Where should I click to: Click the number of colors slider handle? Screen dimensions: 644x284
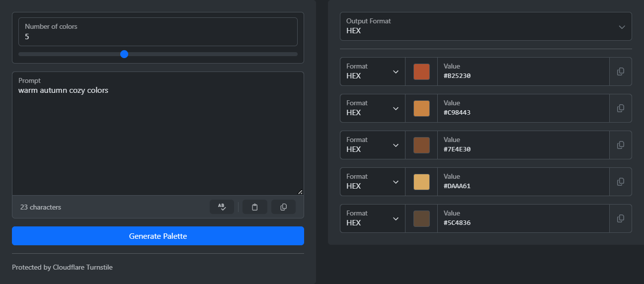[x=124, y=54]
